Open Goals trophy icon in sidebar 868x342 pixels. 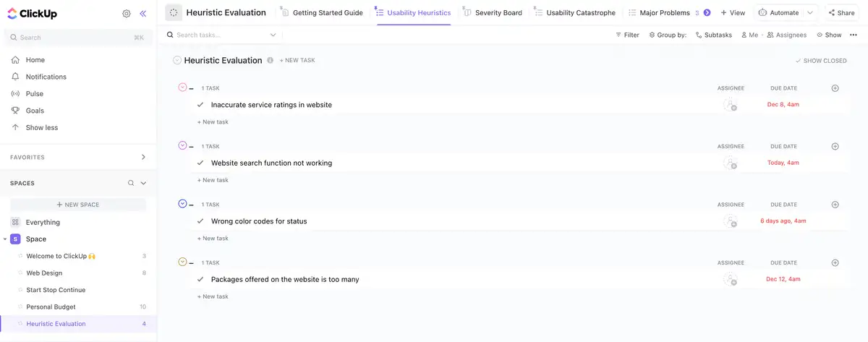point(16,111)
